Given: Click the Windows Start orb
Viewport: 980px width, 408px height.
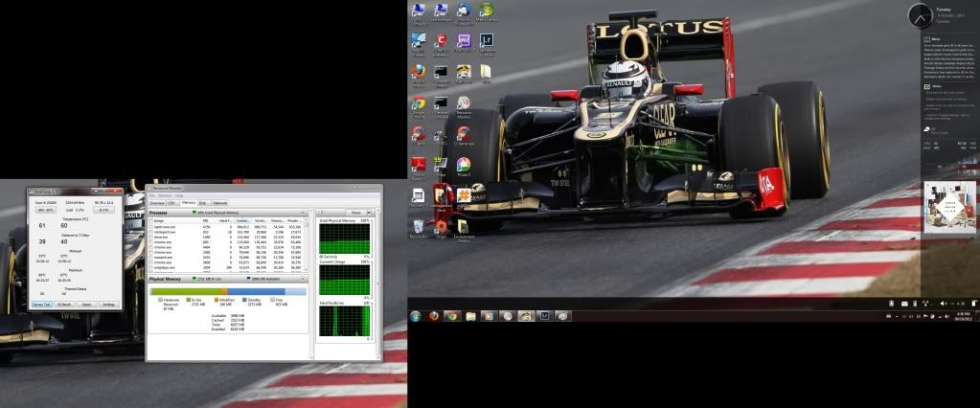Looking at the screenshot, I should click(x=416, y=316).
